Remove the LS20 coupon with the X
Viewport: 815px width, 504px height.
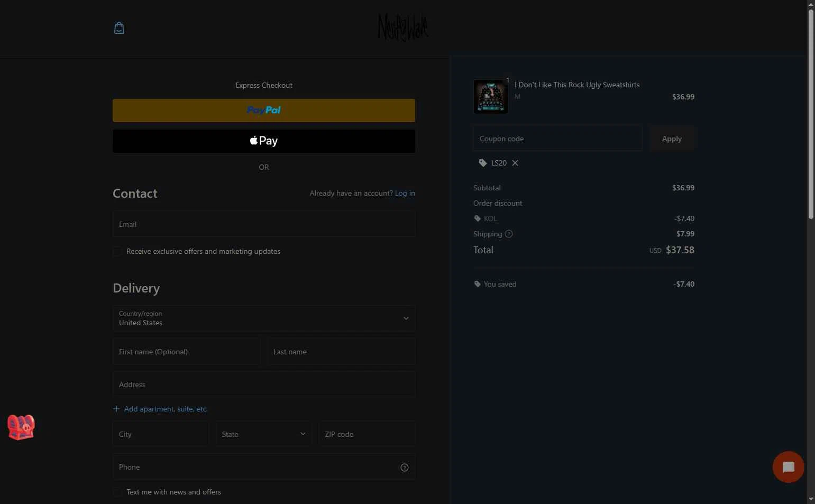[x=515, y=163]
